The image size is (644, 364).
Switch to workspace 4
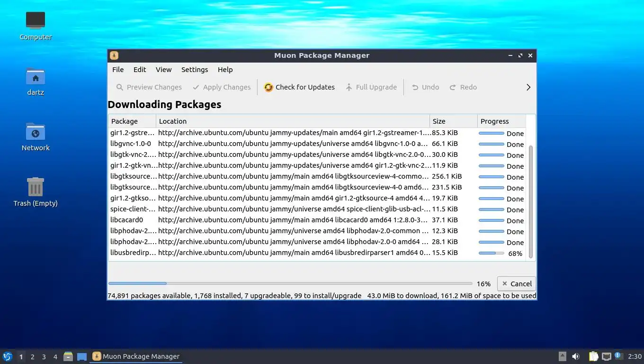[x=55, y=357]
